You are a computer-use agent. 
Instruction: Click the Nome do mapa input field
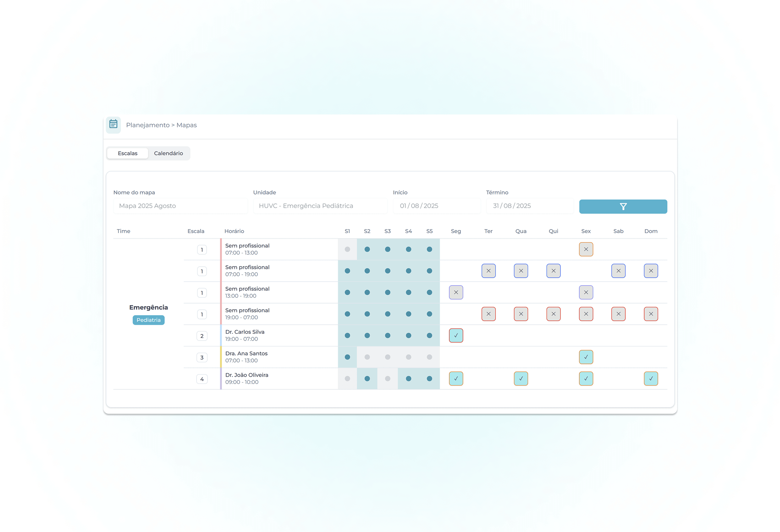click(180, 206)
